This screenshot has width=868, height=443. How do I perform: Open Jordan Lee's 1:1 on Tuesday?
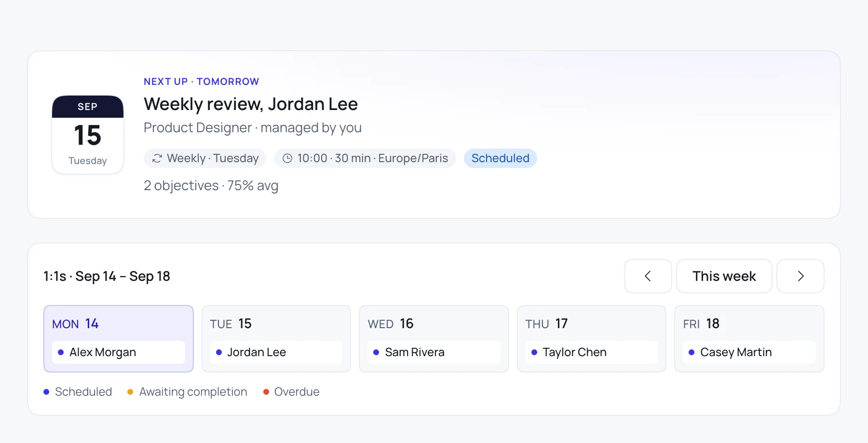(x=276, y=352)
